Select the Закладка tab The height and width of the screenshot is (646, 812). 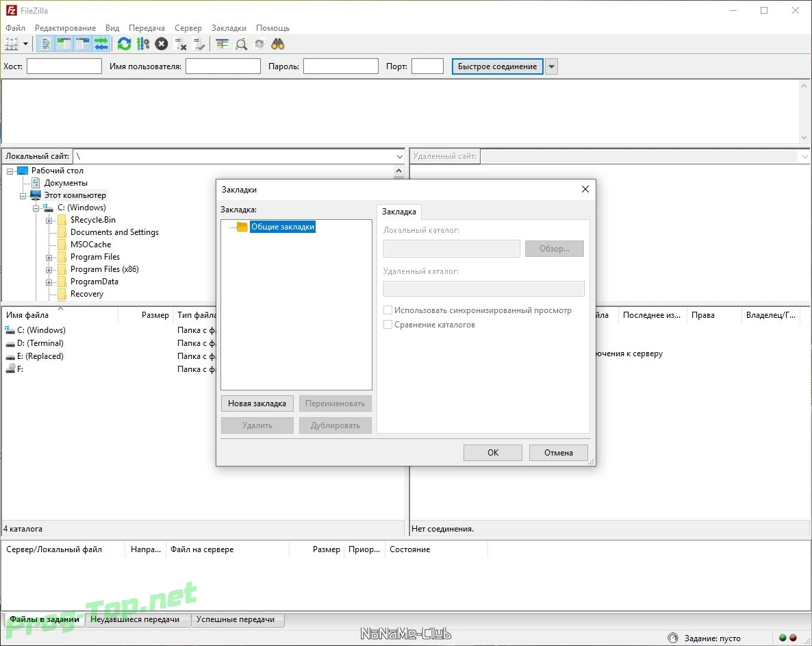pyautogui.click(x=398, y=212)
